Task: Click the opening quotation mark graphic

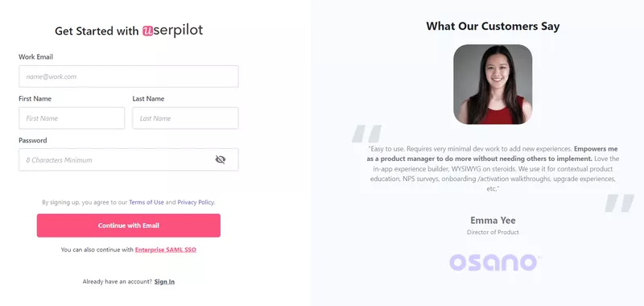Action: [367, 134]
